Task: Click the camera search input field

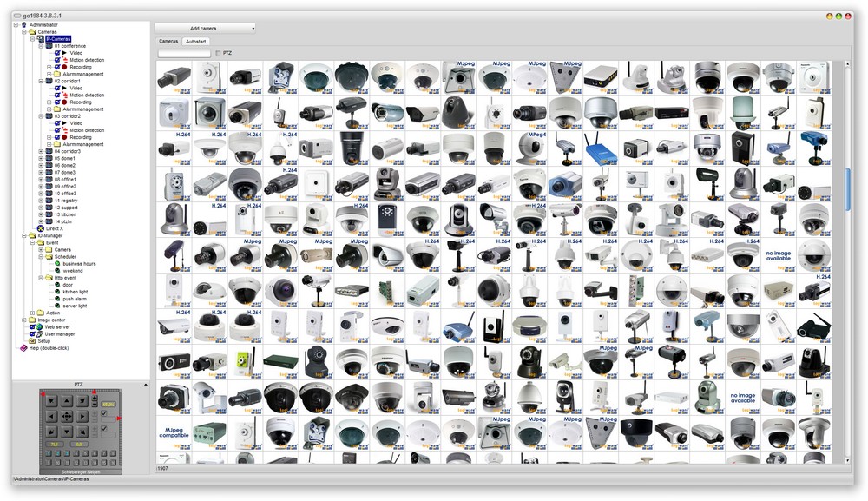Action: [184, 53]
